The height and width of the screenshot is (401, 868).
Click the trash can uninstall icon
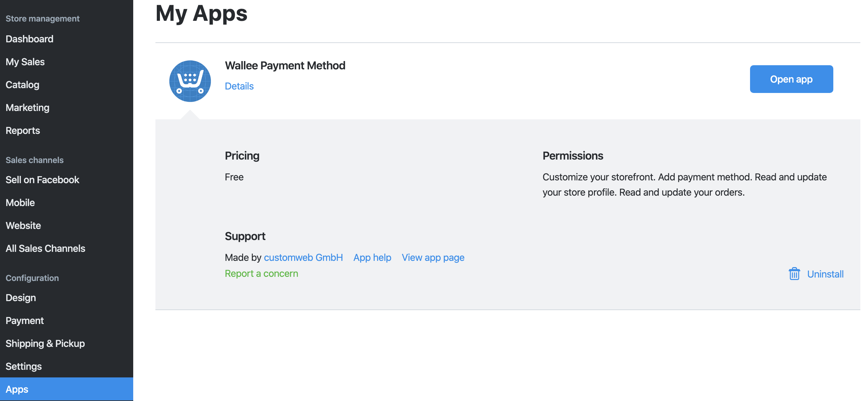click(x=794, y=274)
